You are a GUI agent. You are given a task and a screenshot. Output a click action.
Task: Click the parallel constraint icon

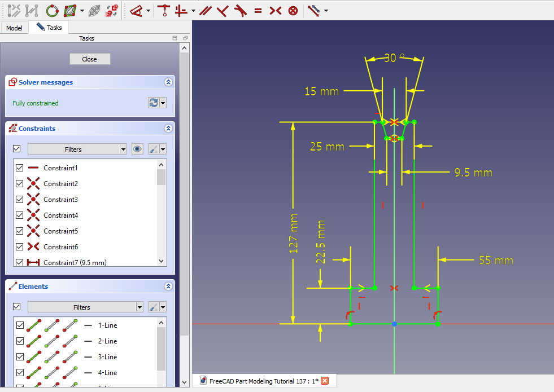click(x=205, y=10)
